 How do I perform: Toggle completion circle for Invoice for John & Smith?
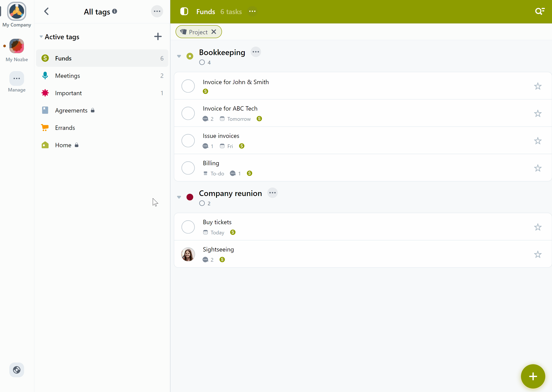[188, 86]
